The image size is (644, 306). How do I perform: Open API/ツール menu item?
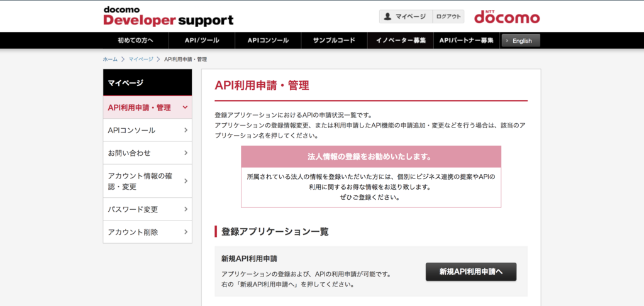tap(202, 41)
